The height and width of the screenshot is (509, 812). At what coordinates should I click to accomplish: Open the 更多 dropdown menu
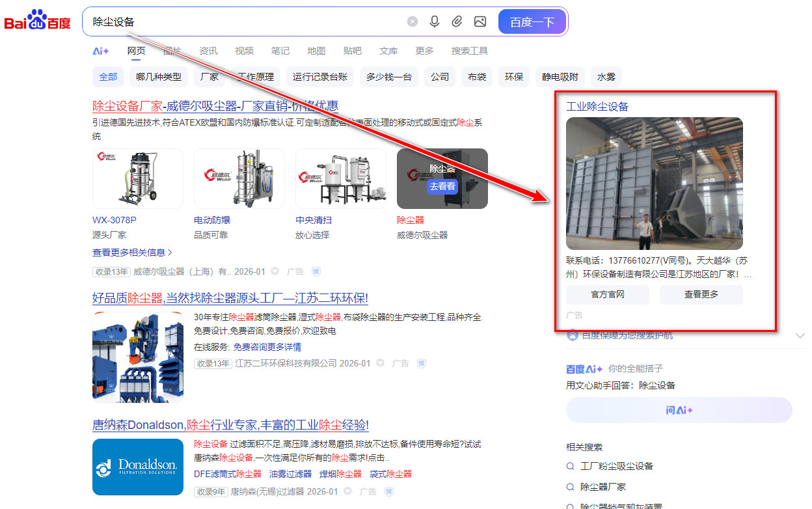[x=424, y=50]
